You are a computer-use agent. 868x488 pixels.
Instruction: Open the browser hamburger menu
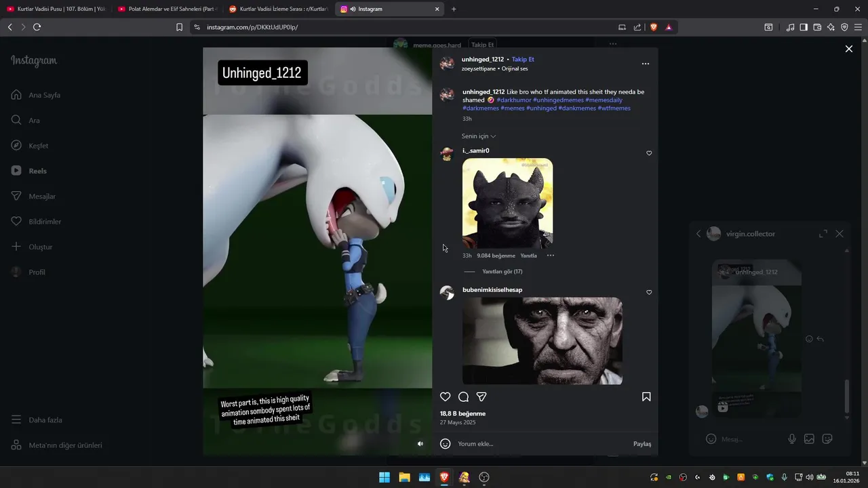point(858,27)
